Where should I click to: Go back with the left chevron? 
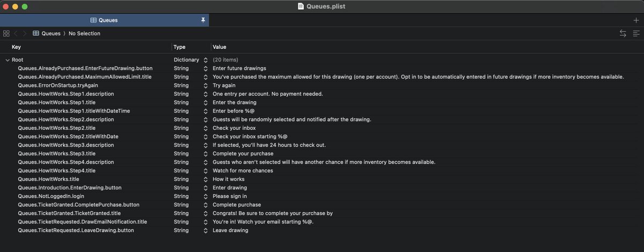click(x=16, y=33)
